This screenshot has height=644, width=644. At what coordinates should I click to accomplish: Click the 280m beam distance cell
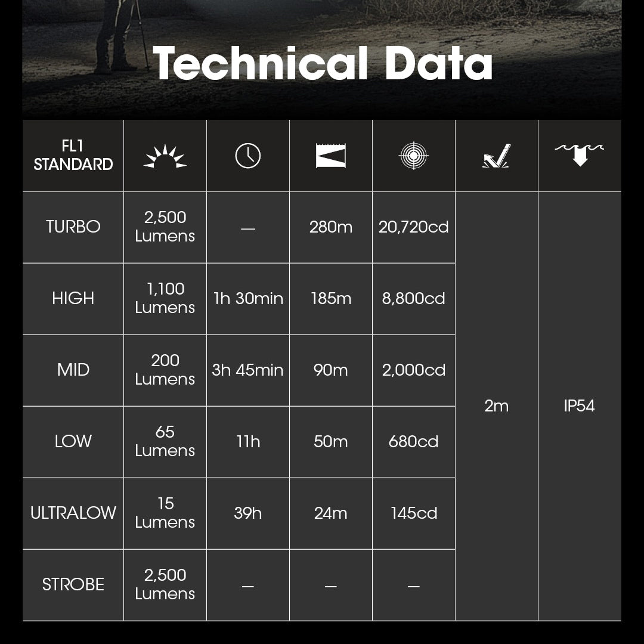330,227
